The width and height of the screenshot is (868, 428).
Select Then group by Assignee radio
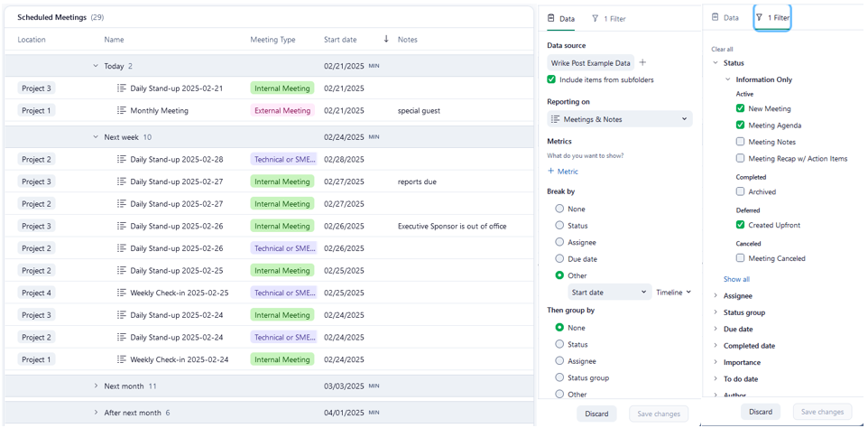[559, 361]
